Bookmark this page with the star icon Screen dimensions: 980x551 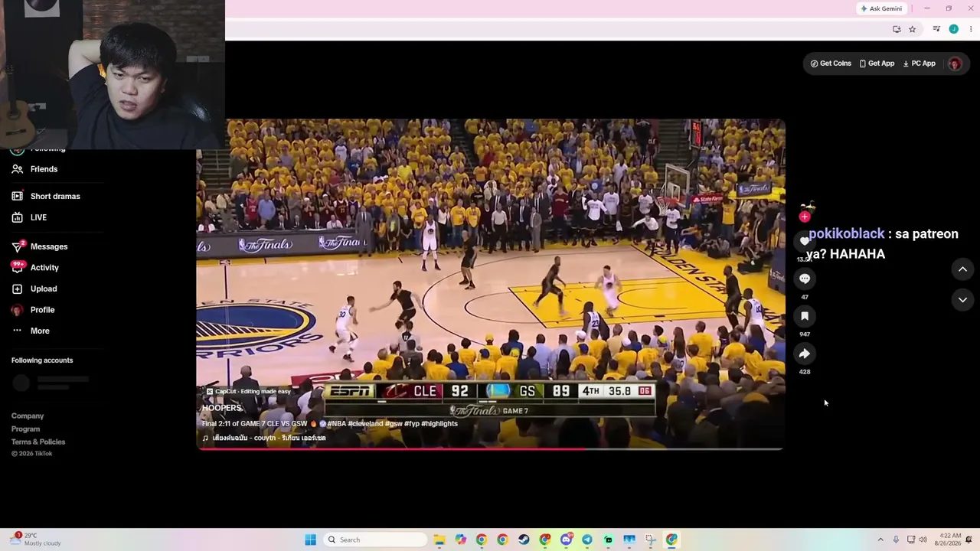(912, 29)
